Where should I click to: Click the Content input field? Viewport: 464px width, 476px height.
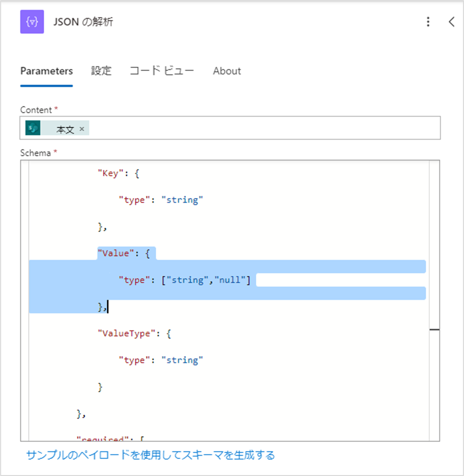pos(230,128)
